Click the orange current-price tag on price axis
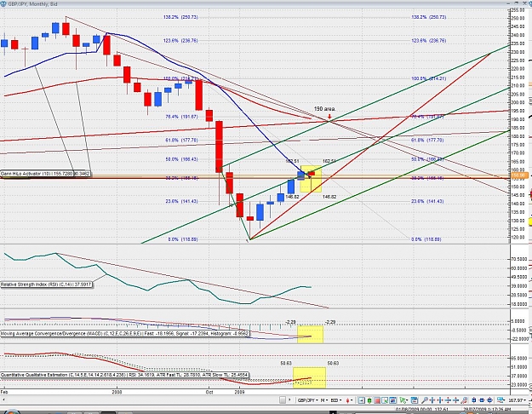Viewport: 532px width, 414px height. (519, 175)
